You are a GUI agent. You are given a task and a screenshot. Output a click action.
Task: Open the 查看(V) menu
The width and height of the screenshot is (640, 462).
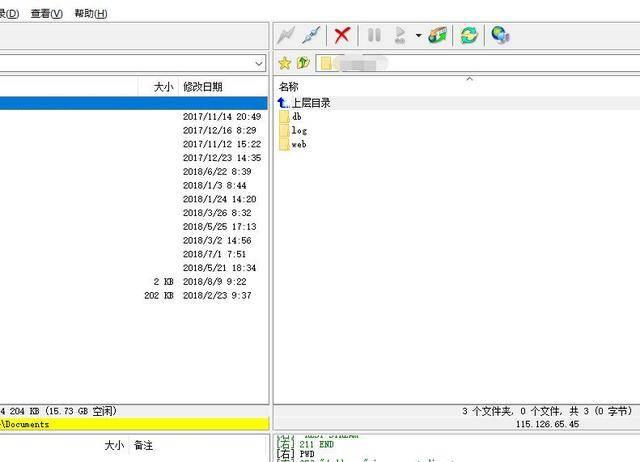pyautogui.click(x=47, y=13)
